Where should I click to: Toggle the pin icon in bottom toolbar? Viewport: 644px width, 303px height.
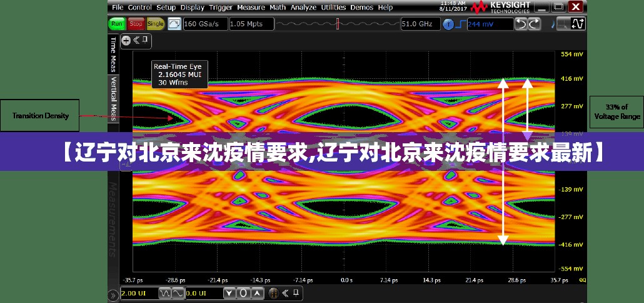296,293
